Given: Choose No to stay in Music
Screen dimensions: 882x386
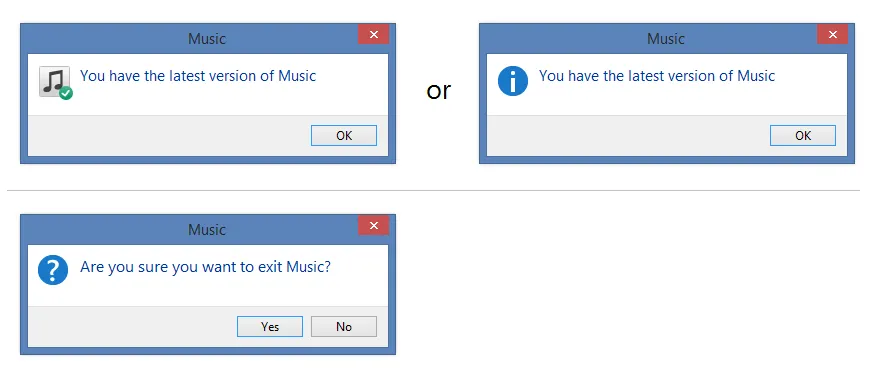Looking at the screenshot, I should click(x=344, y=327).
